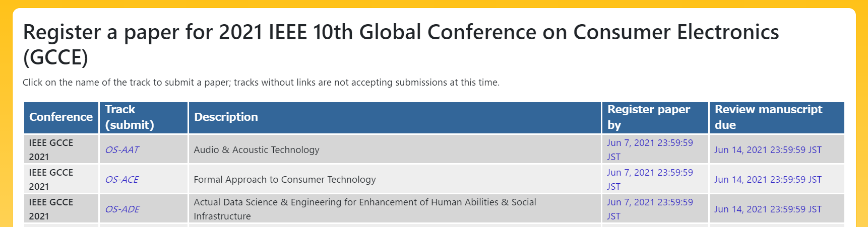Open the OS-ADE track link
868x227 pixels.
pyautogui.click(x=122, y=209)
